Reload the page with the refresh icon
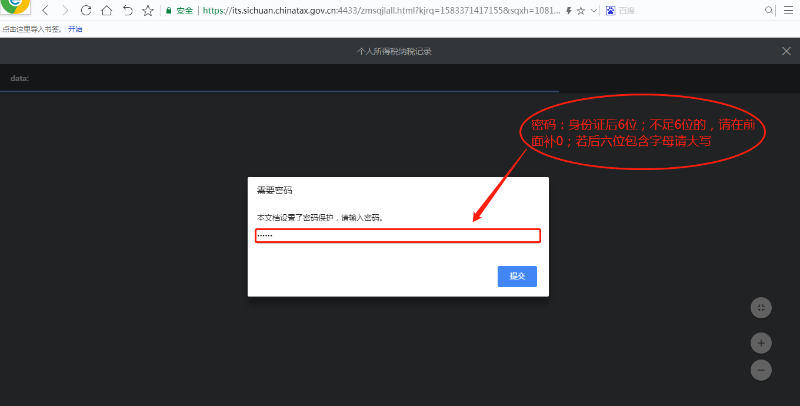This screenshot has height=406, width=800. click(86, 10)
